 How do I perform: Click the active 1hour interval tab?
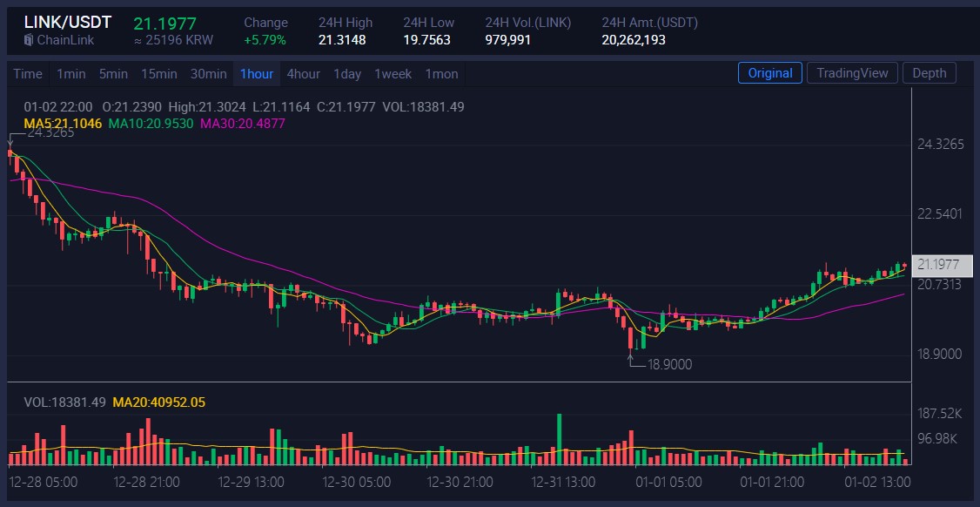(257, 74)
